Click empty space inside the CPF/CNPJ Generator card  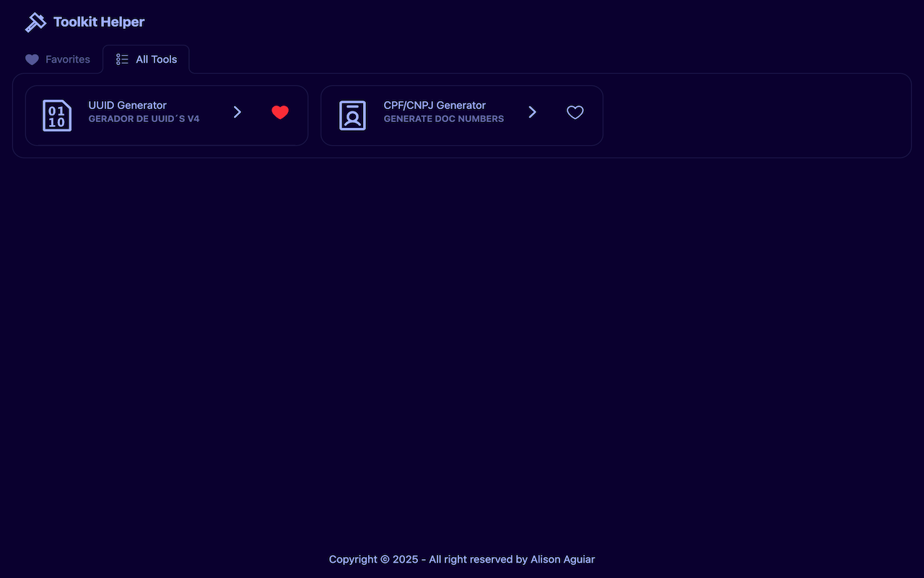click(462, 136)
